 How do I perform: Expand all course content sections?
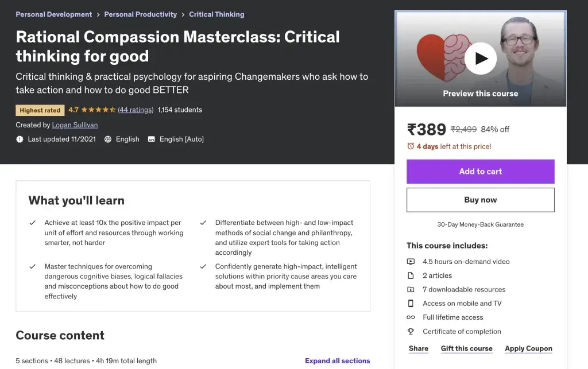(x=337, y=361)
